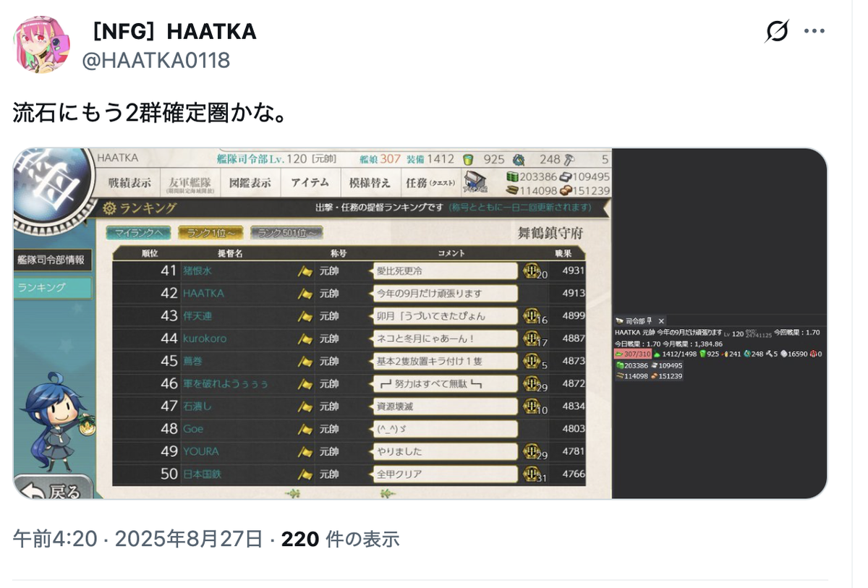Click the pin icon on 司令部 tab
868x588 pixels.
(x=649, y=321)
